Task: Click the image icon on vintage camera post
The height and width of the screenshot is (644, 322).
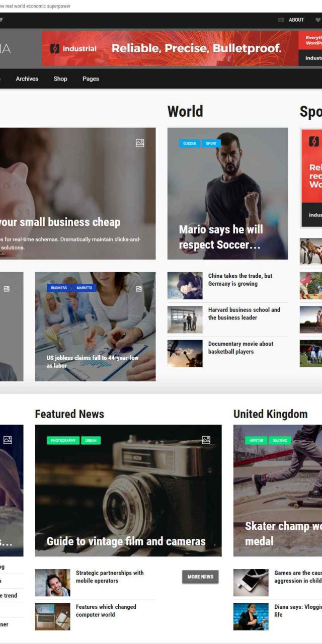Action: 206,440
